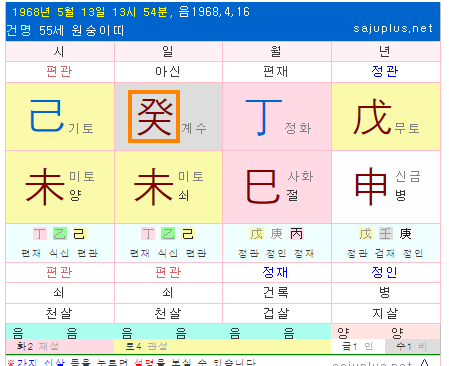Click the lunar date '음1968,4,16'
The height and width of the screenshot is (366, 449).
(x=214, y=12)
